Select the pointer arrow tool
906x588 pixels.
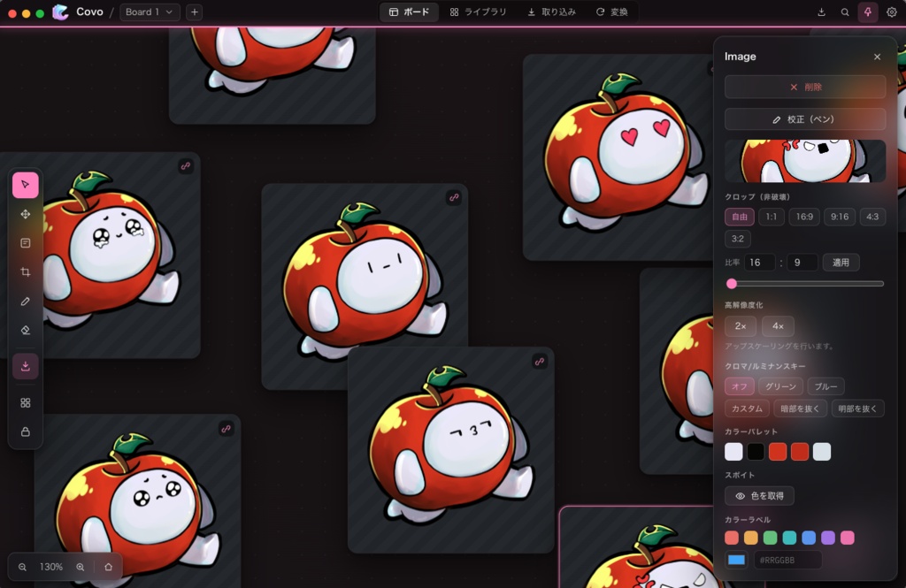pyautogui.click(x=26, y=185)
